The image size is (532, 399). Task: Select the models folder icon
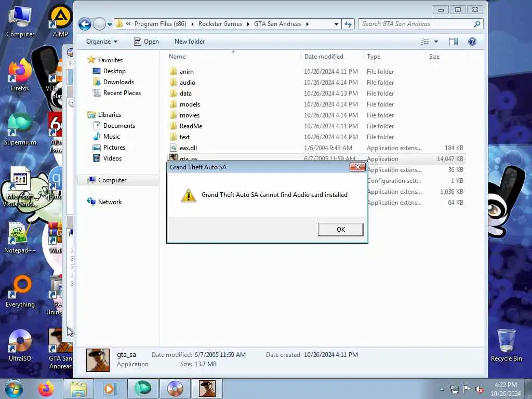[x=174, y=104]
